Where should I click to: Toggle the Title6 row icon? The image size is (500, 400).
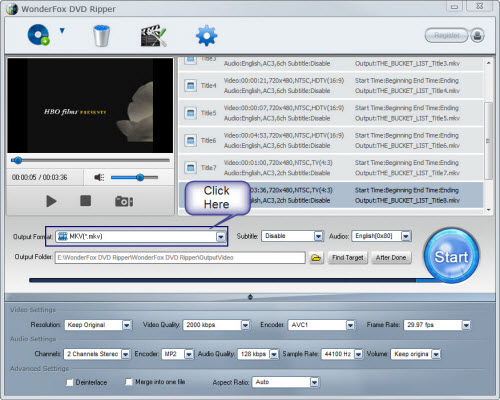point(190,140)
